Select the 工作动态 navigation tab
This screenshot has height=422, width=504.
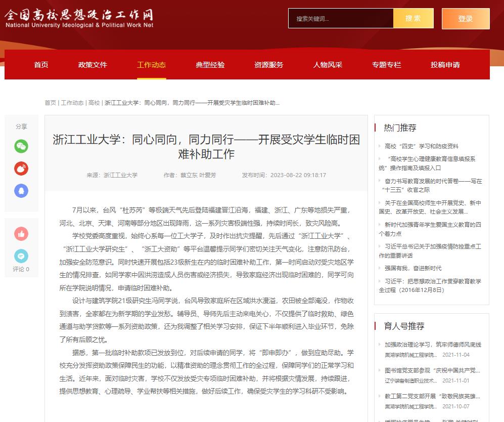point(151,65)
